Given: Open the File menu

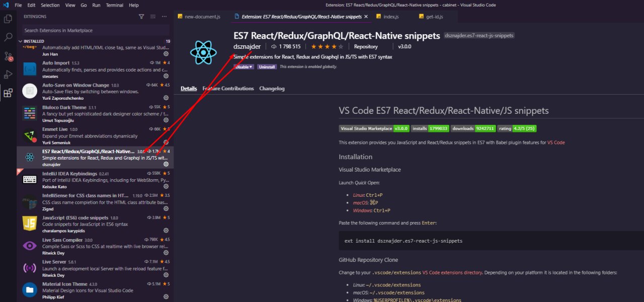Looking at the screenshot, I should click(x=18, y=5).
